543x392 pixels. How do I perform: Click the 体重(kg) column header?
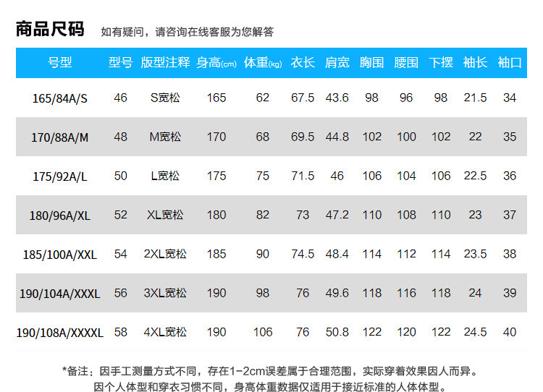[263, 63]
